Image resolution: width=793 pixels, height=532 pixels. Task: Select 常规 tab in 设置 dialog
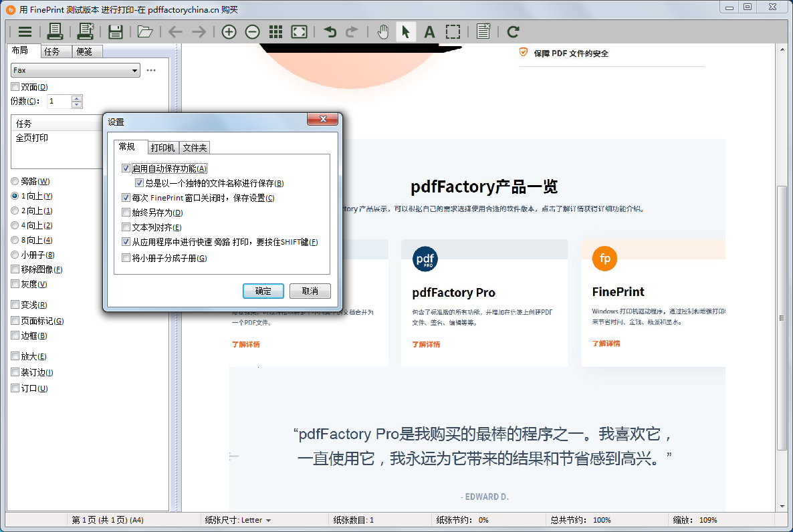pyautogui.click(x=127, y=146)
